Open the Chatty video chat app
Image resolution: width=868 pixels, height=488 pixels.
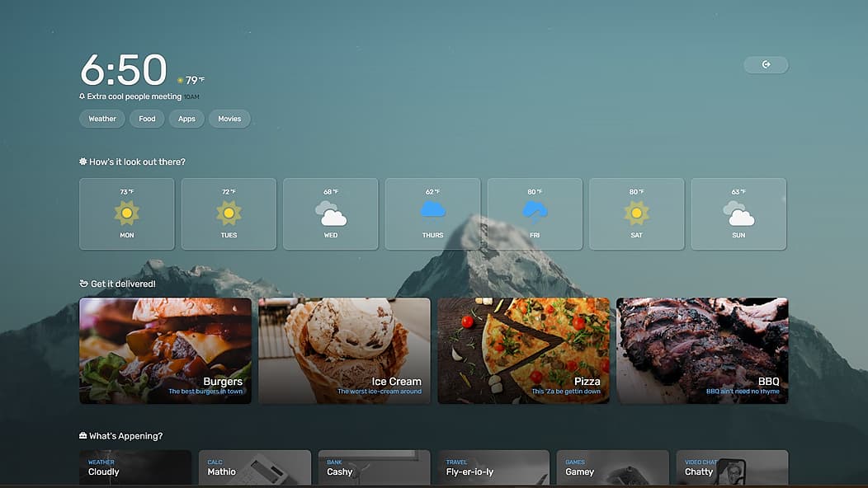coord(732,470)
